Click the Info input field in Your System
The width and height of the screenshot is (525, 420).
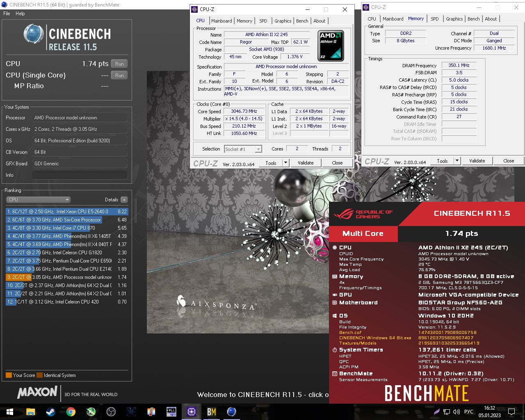80,175
